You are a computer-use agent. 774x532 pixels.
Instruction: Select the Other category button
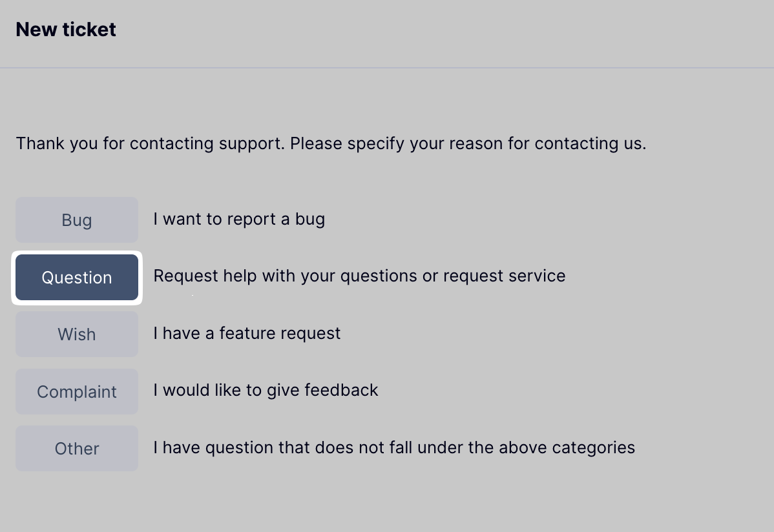[77, 449]
